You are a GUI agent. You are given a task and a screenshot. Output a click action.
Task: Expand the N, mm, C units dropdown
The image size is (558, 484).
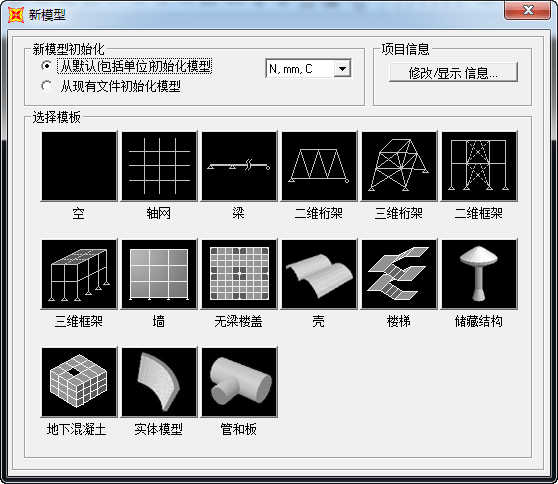pos(342,68)
